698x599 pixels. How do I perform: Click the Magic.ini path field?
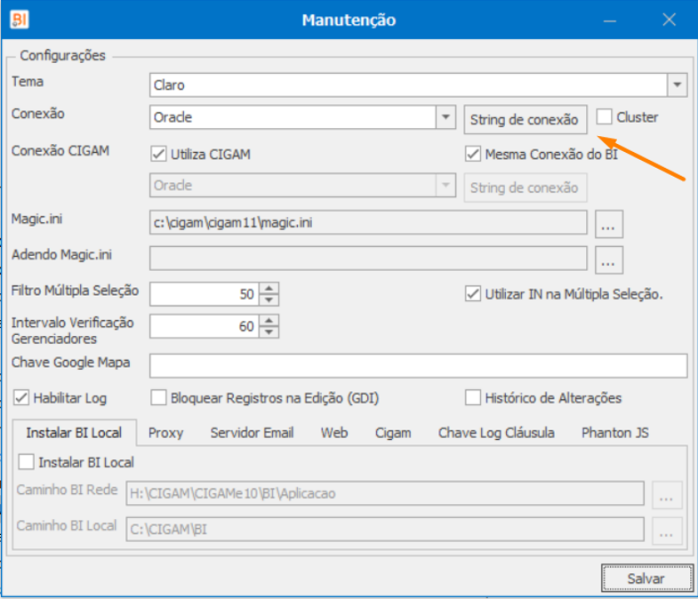[368, 222]
